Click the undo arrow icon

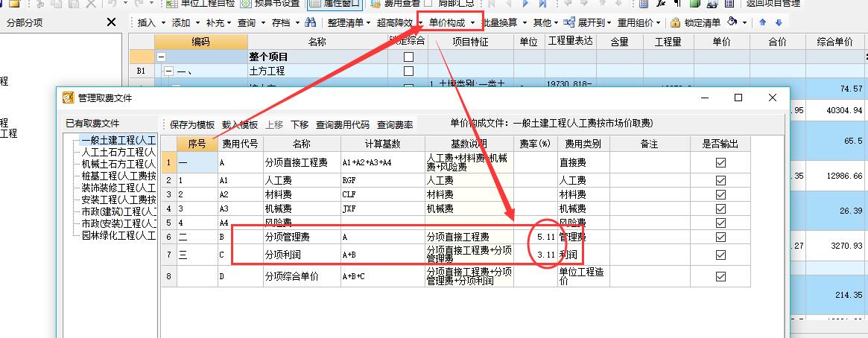pos(111,3)
